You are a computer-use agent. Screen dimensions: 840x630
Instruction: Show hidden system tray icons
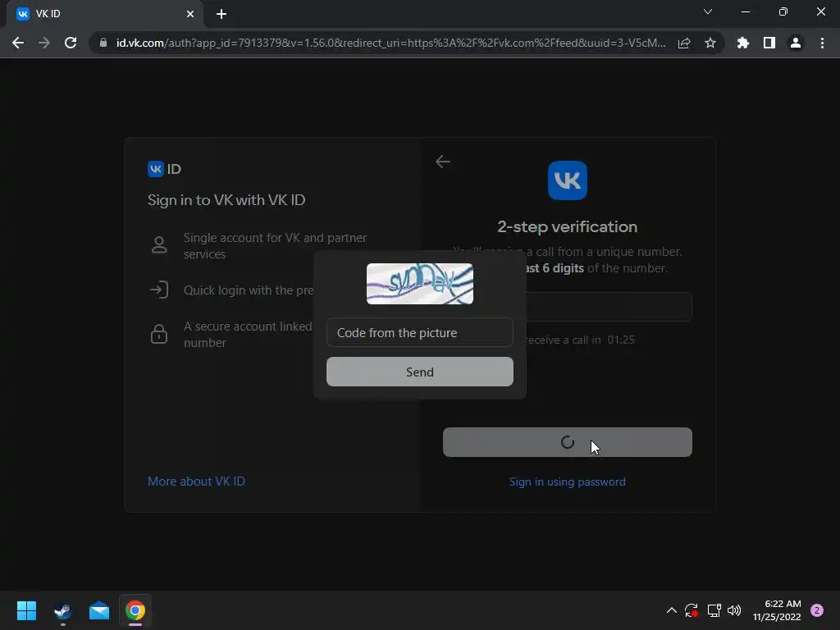671,610
